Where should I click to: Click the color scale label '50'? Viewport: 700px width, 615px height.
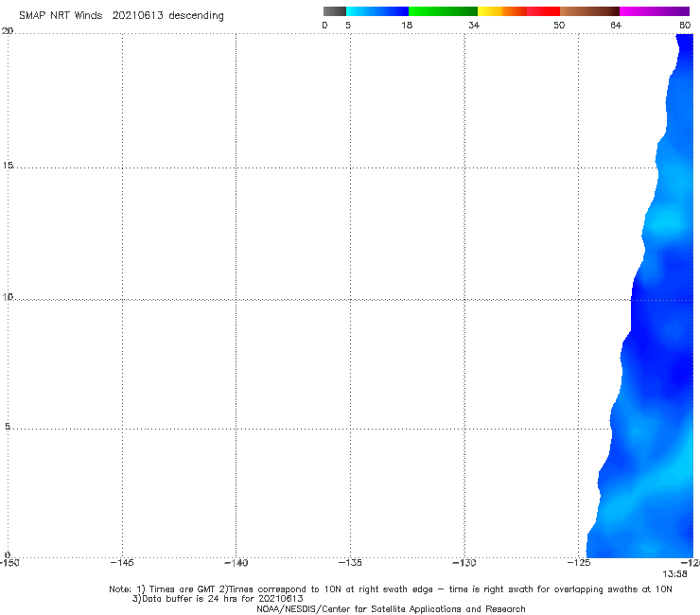click(559, 25)
